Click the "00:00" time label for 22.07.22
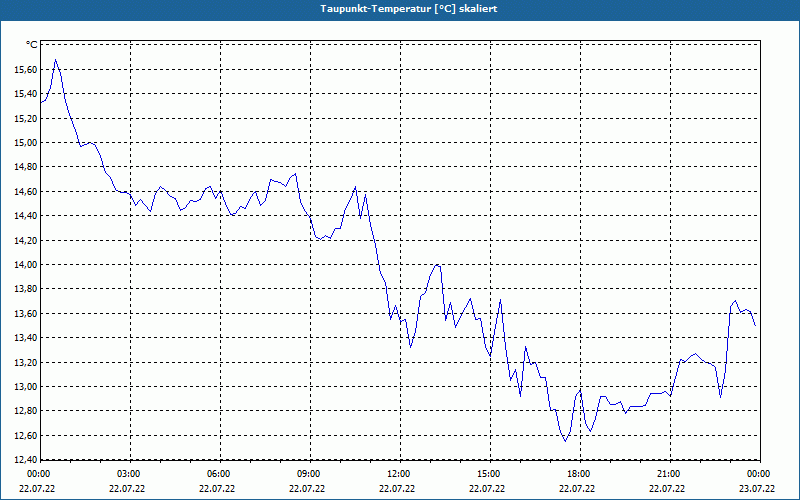The image size is (800, 500). [38, 474]
